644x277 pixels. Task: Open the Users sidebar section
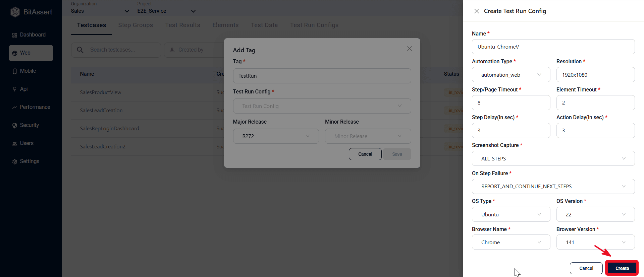(x=23, y=143)
